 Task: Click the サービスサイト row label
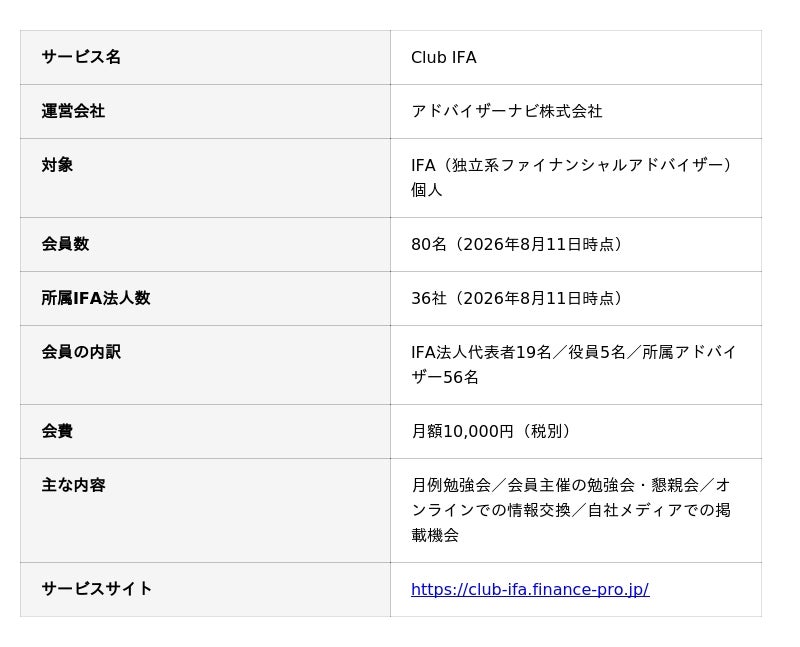click(x=97, y=589)
